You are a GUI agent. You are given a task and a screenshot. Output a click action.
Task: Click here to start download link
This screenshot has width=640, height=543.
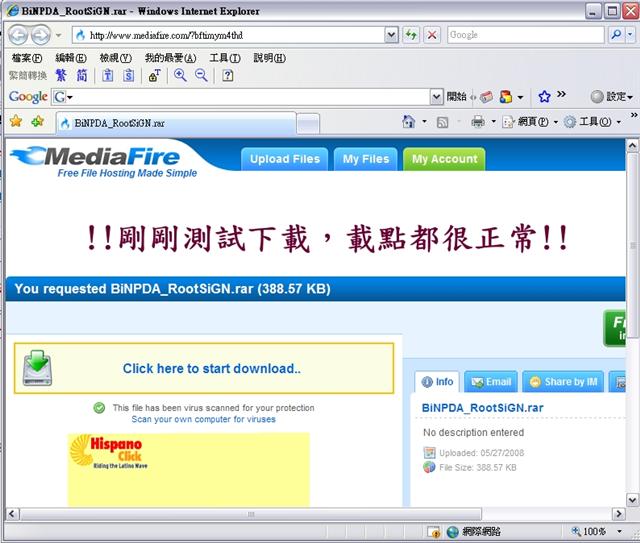212,369
